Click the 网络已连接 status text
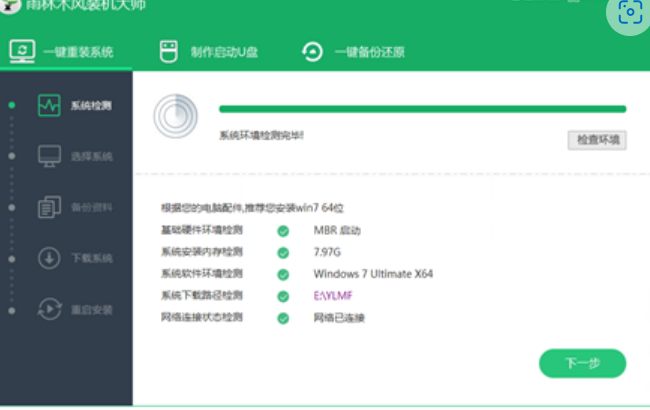 pyautogui.click(x=339, y=318)
